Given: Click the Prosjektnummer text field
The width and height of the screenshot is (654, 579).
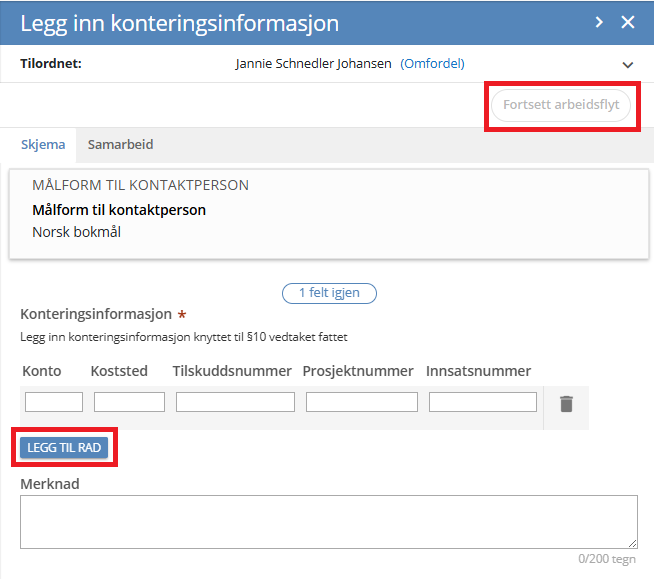Looking at the screenshot, I should coord(361,402).
